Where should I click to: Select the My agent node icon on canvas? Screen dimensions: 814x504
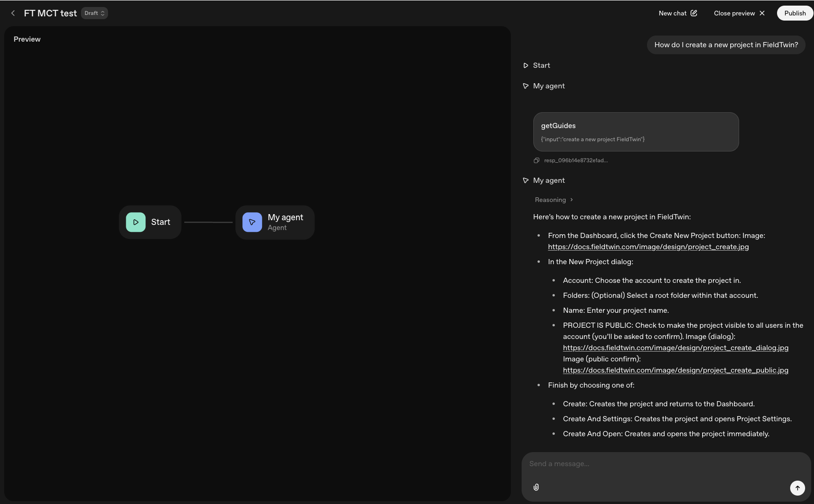252,222
